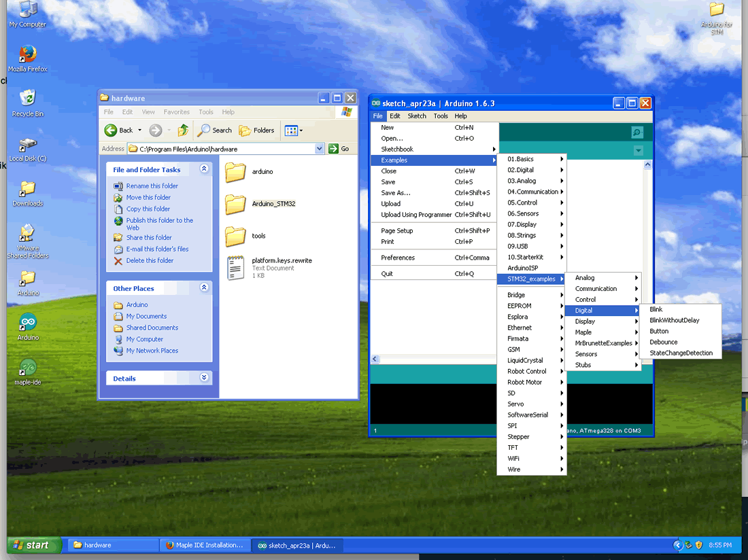Collapse the File and Folder Tasks panel
This screenshot has height=560, width=748.
pyautogui.click(x=204, y=169)
